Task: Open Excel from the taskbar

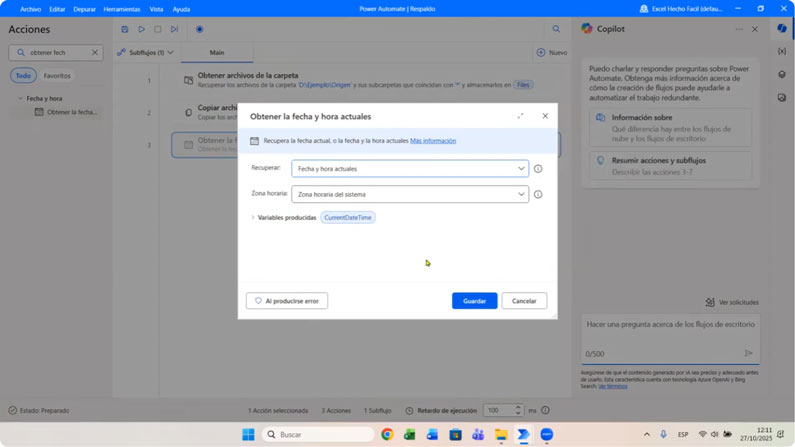Action: click(x=410, y=435)
